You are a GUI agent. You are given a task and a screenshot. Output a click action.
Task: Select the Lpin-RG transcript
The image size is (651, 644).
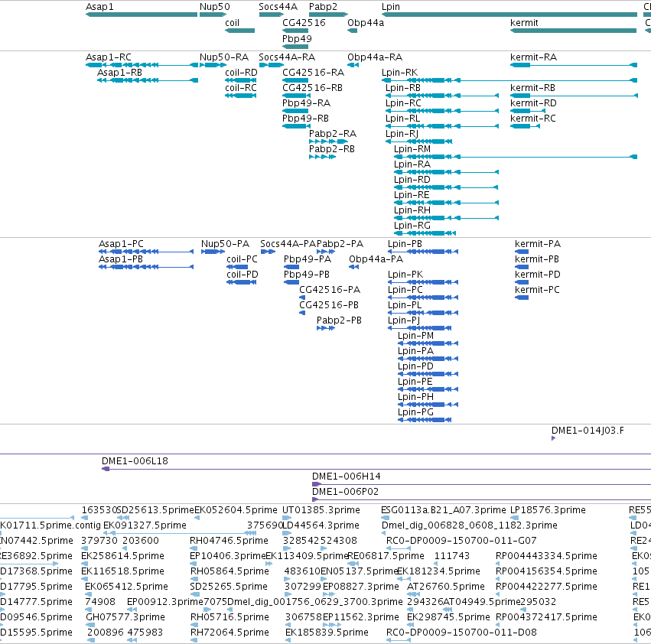[425, 233]
